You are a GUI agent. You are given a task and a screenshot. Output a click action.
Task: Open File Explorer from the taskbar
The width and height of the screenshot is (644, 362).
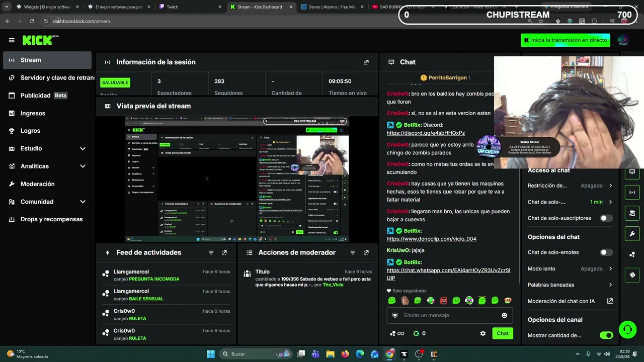pos(330,354)
